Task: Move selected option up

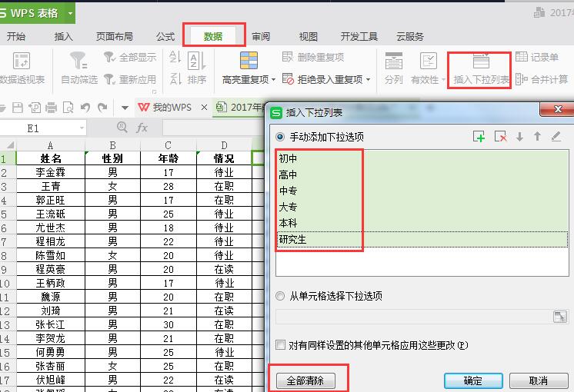Action: 537,136
